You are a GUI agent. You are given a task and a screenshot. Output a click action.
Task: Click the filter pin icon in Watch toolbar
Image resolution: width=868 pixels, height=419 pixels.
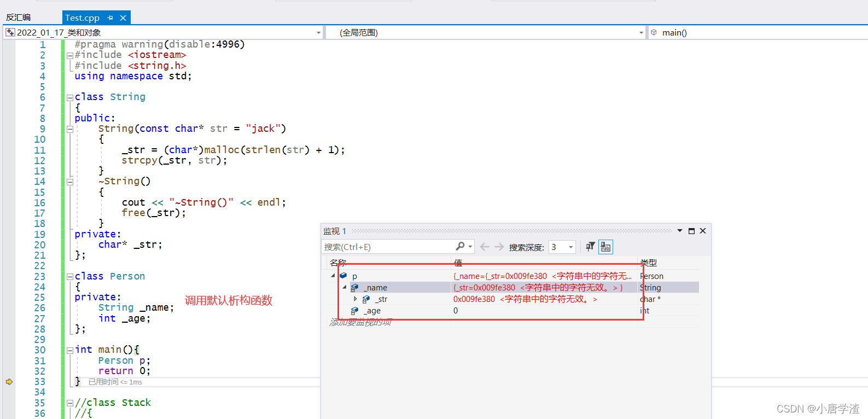pos(590,247)
